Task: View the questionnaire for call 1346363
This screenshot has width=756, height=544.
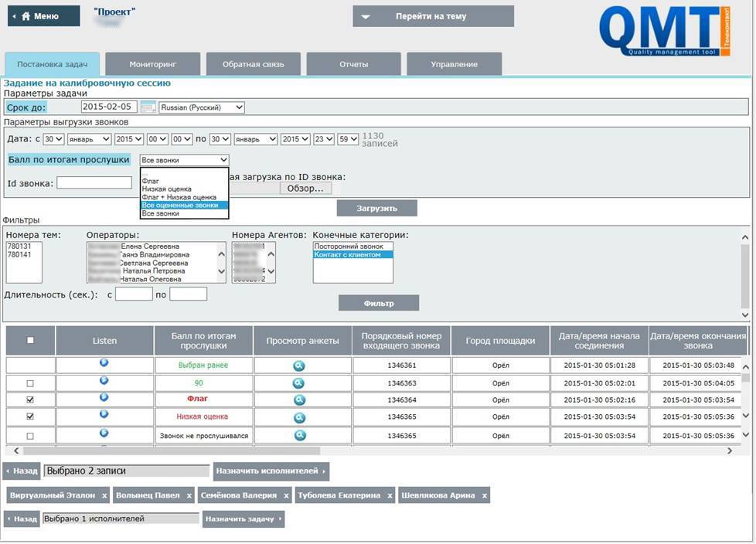Action: tap(299, 383)
